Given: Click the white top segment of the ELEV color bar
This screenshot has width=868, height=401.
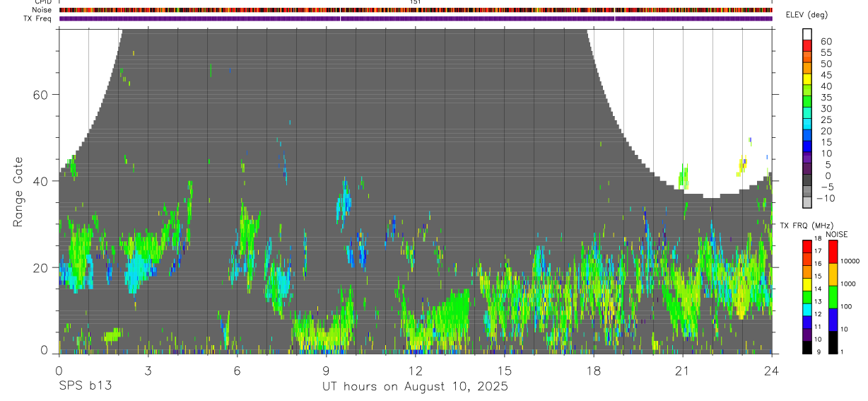Looking at the screenshot, I should coord(807,34).
